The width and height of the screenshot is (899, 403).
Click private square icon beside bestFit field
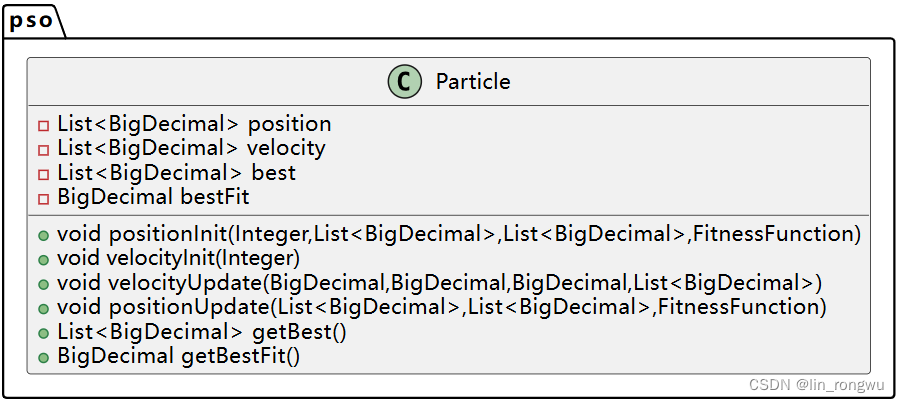pyautogui.click(x=44, y=199)
